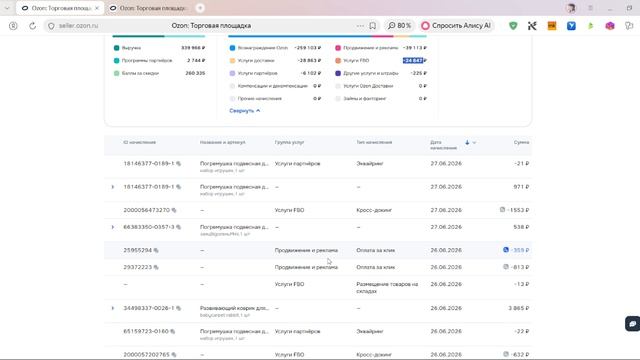640x360 pixels.
Task: Expand the Развивающий коврик row
Action: click(x=113, y=308)
